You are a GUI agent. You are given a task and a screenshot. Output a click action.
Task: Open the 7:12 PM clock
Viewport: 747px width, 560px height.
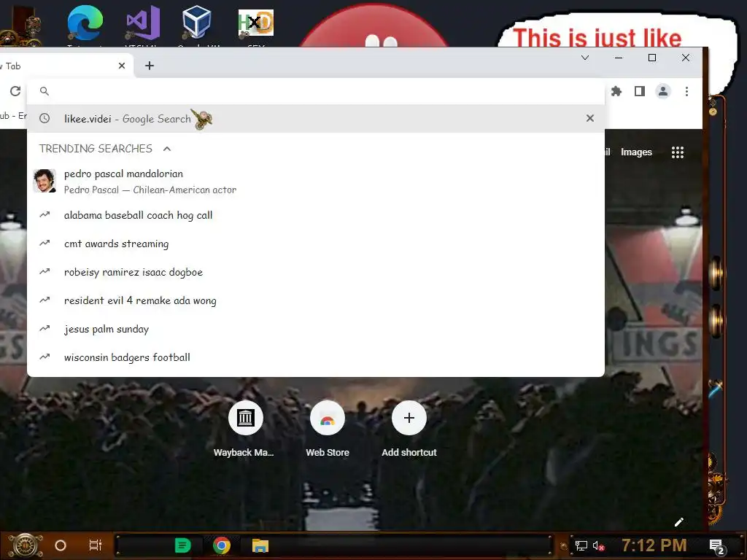(654, 545)
